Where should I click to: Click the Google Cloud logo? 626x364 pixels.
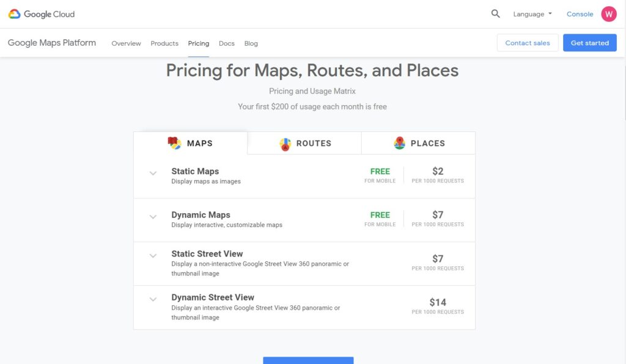point(42,14)
